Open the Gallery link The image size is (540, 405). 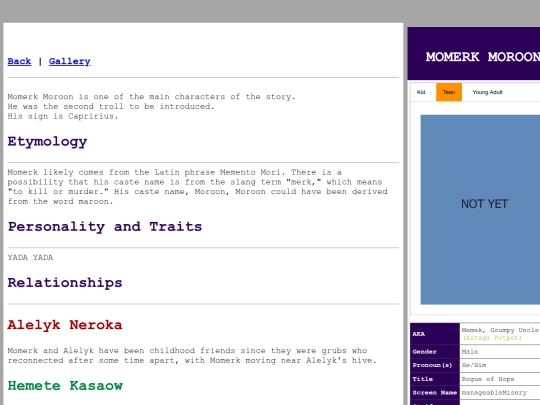tap(70, 61)
